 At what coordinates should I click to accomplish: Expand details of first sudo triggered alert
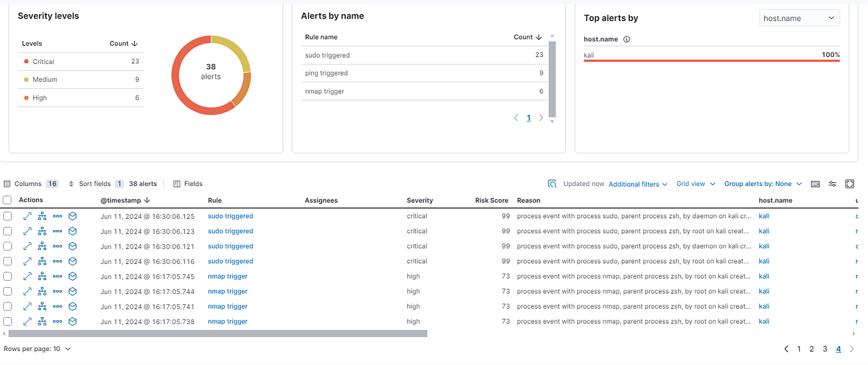pos(27,216)
